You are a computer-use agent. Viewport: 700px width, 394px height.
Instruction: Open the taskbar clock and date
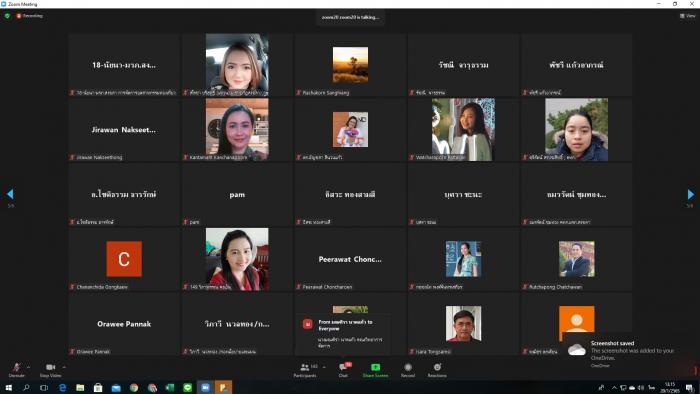coord(670,387)
